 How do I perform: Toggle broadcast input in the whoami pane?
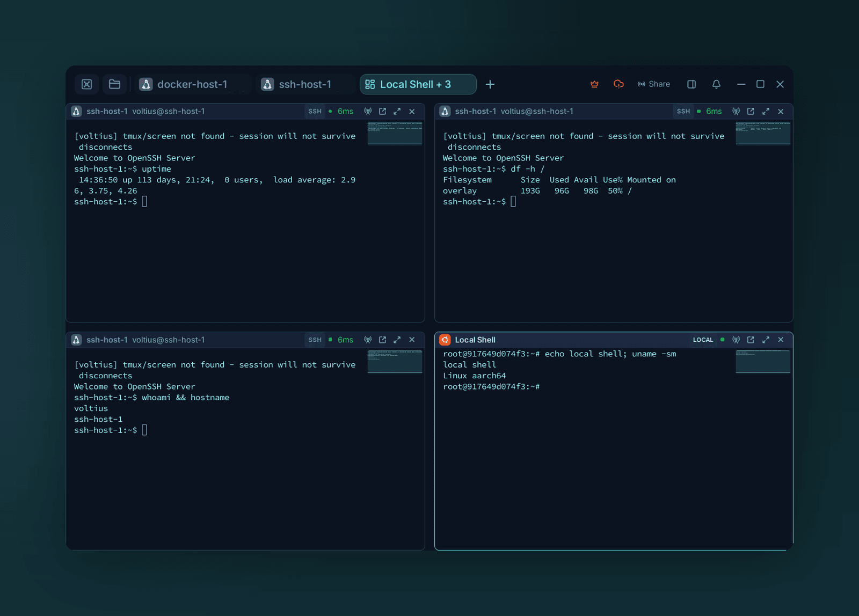(368, 340)
